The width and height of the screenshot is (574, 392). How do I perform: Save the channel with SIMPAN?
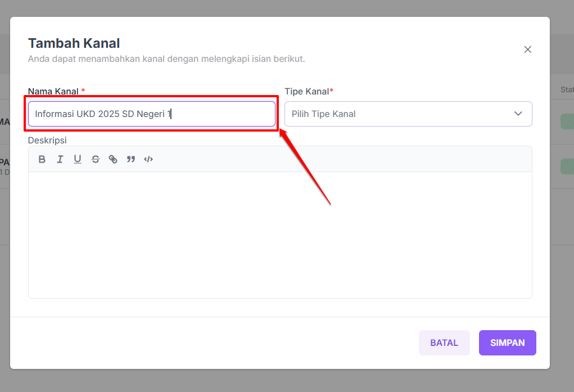(507, 343)
